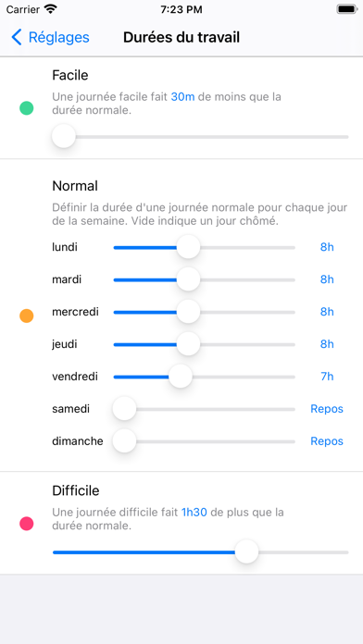The height and width of the screenshot is (644, 363).
Task: Click the Facile slider thumb
Action: 64,136
